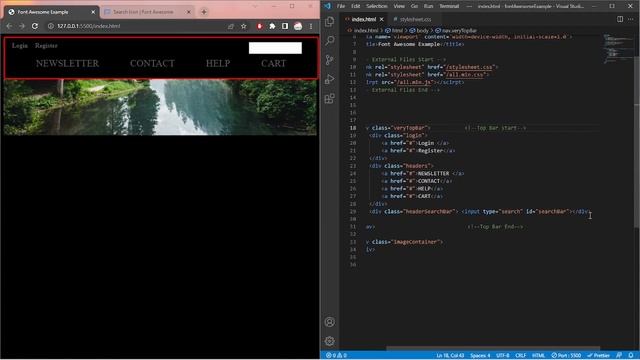Open Run and Debug view
This screenshot has width=640, height=360.
pyautogui.click(x=329, y=79)
